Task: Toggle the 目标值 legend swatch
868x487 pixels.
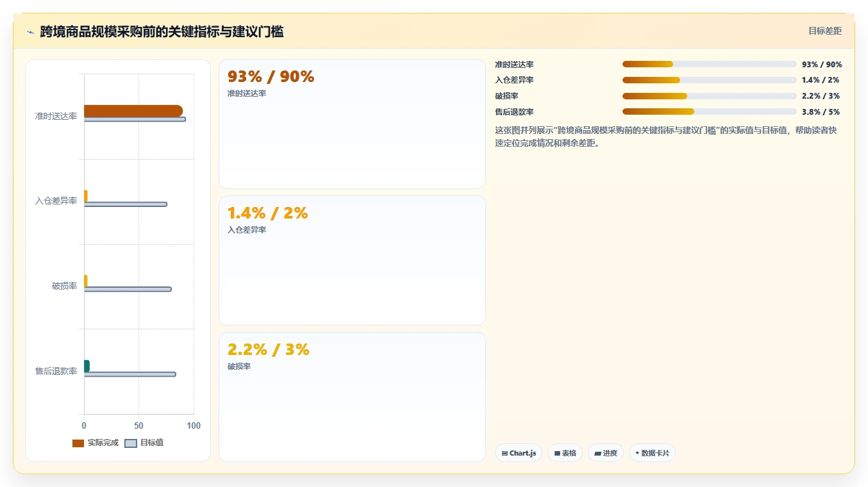Action: click(131, 443)
